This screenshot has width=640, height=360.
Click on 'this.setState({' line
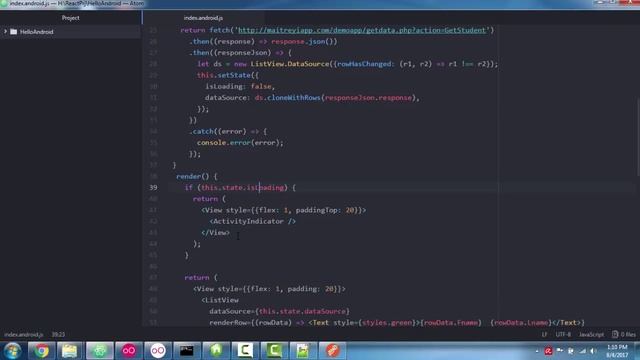click(x=228, y=76)
